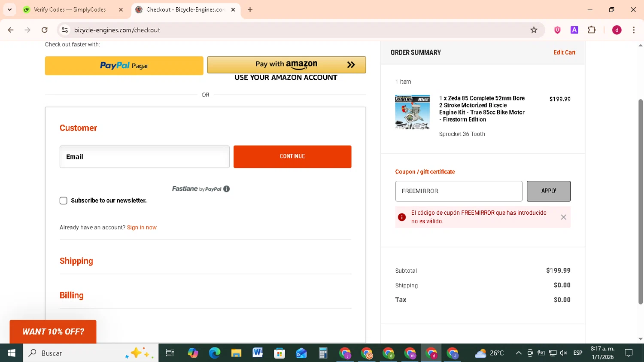This screenshot has height=362, width=644.
Task: Close the Checkout tab
Action: point(233,9)
